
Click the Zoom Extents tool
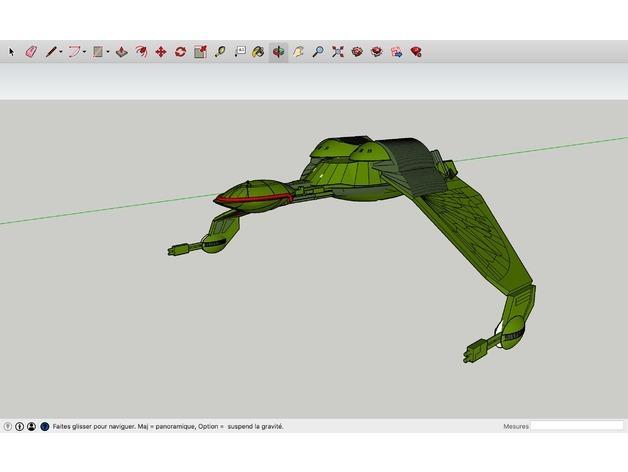[338, 52]
